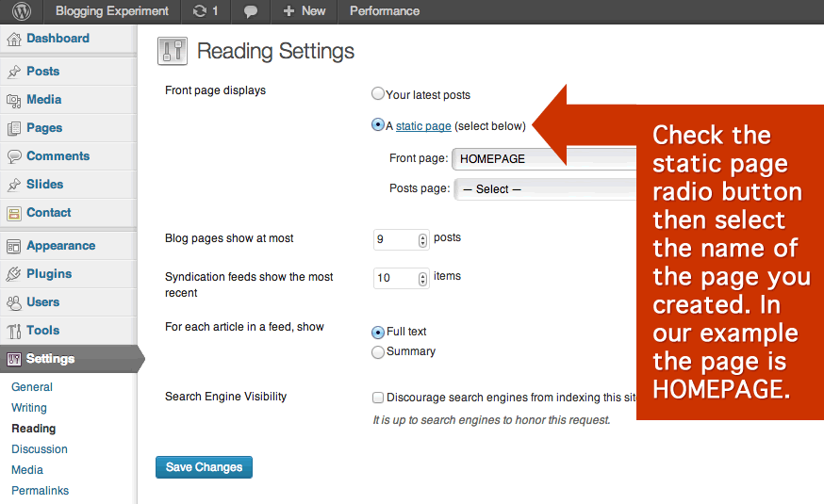
Task: Open the Pages menu
Action: pyautogui.click(x=44, y=128)
